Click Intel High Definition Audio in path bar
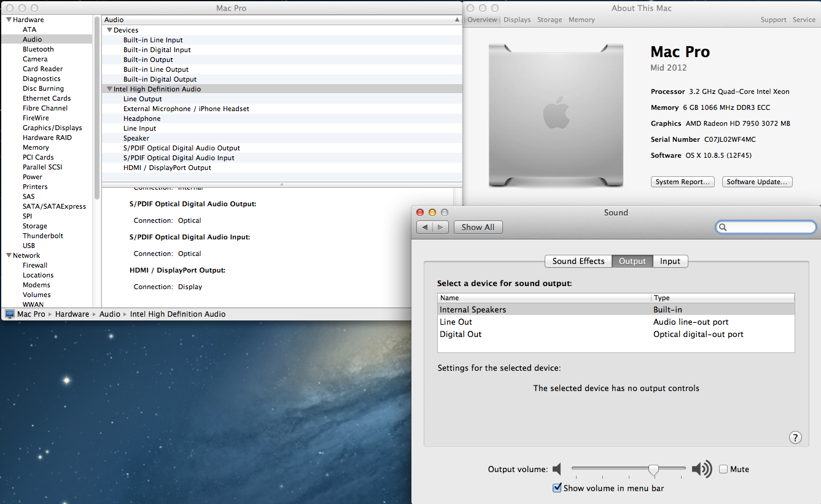The image size is (821, 504). [177, 314]
